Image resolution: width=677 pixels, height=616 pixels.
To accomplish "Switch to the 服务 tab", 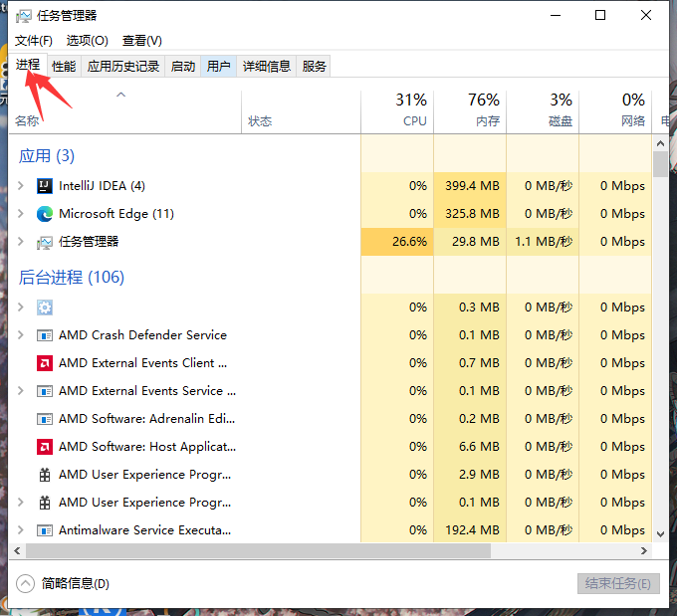I will pos(314,67).
